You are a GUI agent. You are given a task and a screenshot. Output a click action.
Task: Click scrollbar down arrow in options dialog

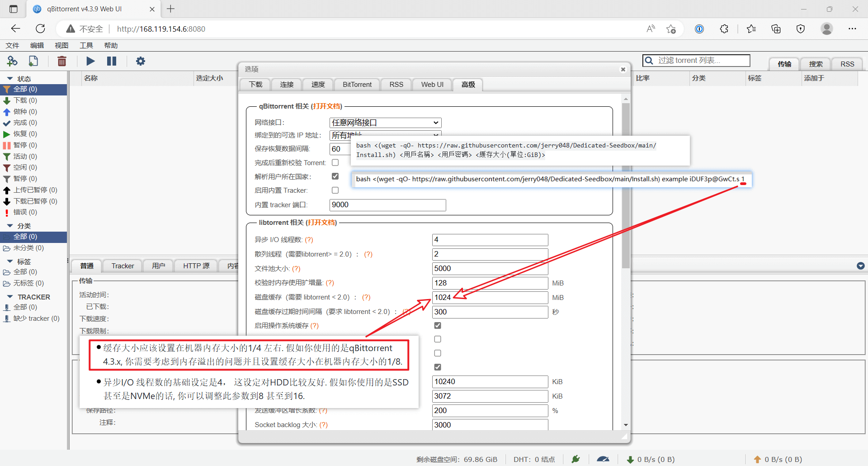626,425
